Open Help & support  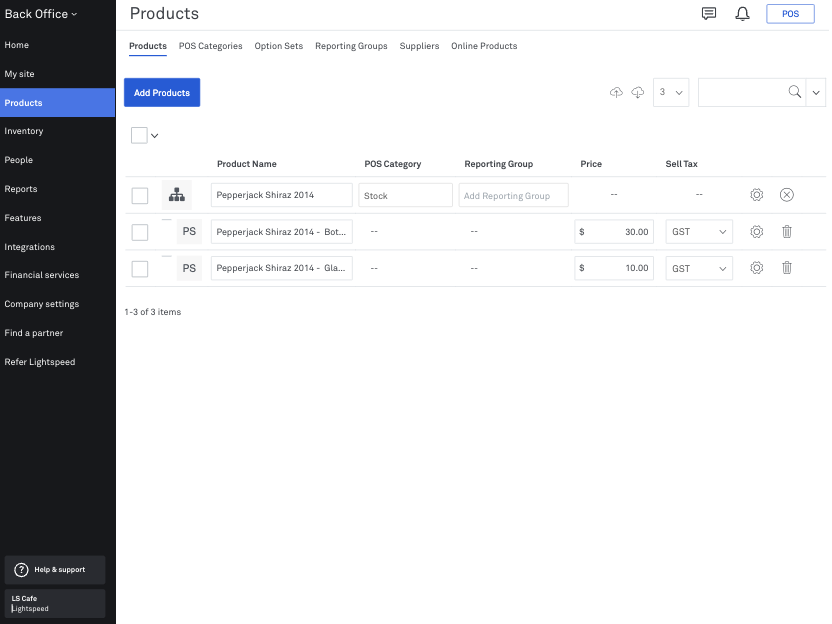55,570
